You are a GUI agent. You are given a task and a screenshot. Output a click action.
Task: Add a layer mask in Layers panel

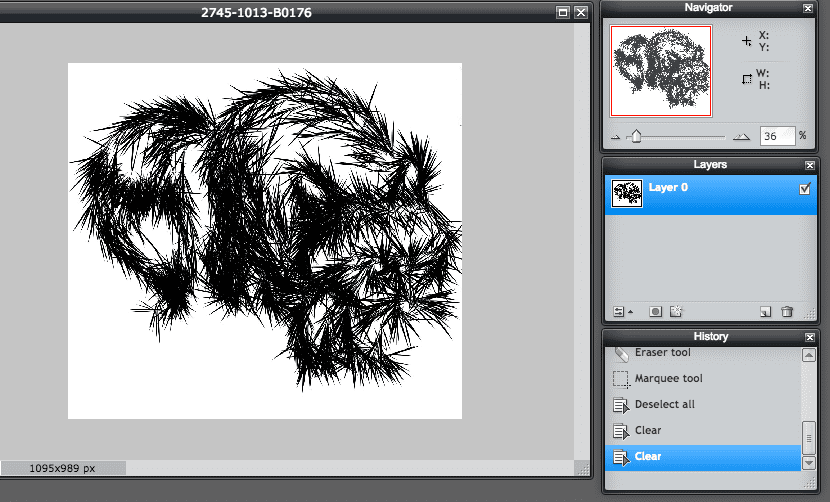pos(656,312)
